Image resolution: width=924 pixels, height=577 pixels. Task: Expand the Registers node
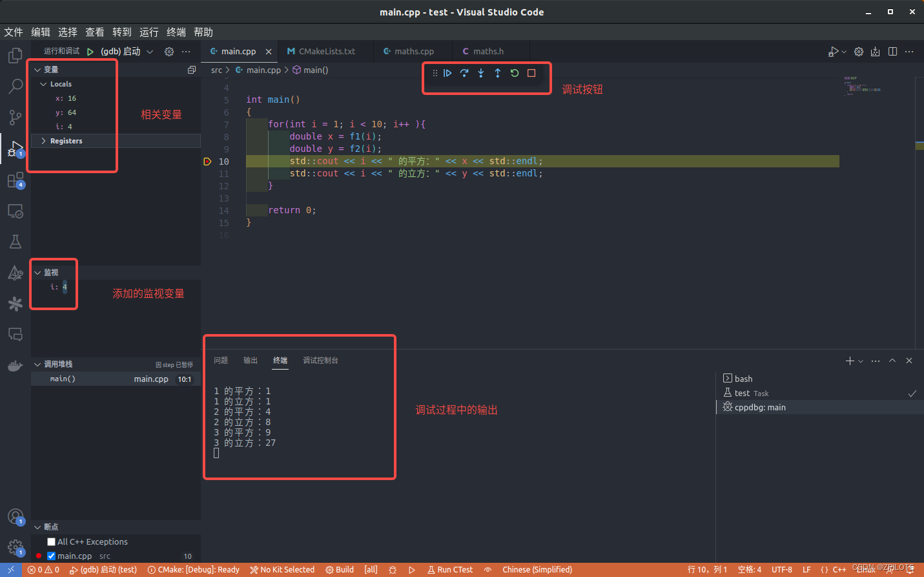[43, 141]
